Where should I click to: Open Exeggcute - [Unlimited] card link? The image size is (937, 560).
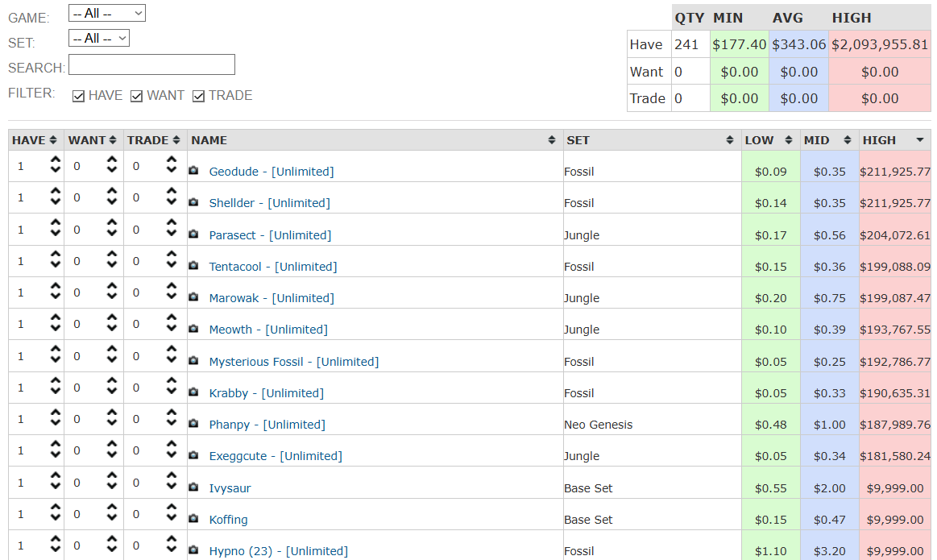276,456
